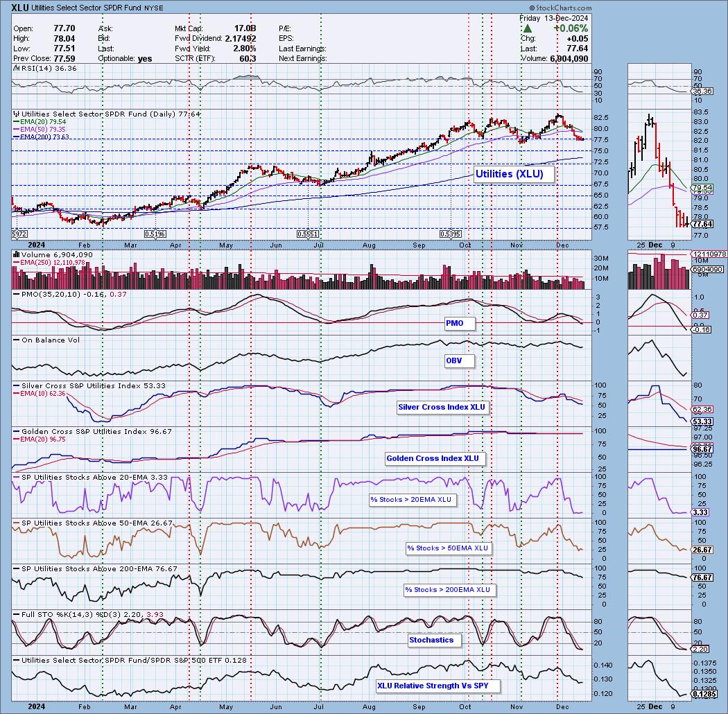Click the green up-triangle change indicator

pos(528,28)
